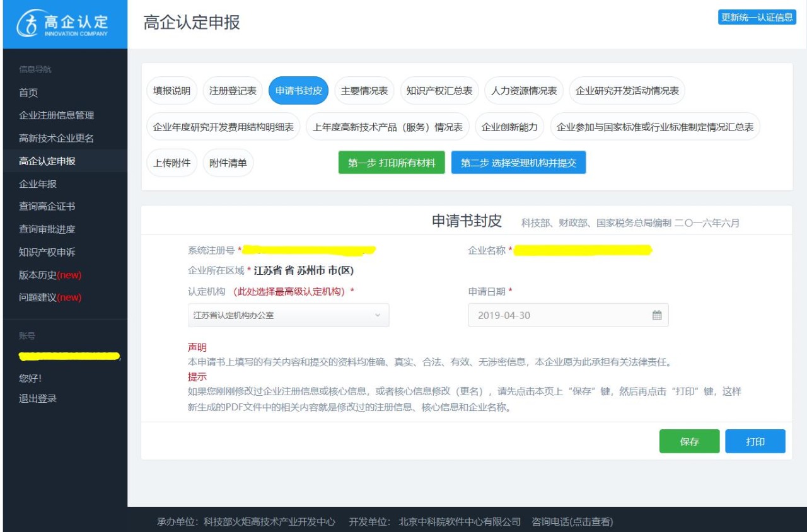
Task: Click 第二步 选择受理机构并提交 button
Action: pyautogui.click(x=518, y=162)
